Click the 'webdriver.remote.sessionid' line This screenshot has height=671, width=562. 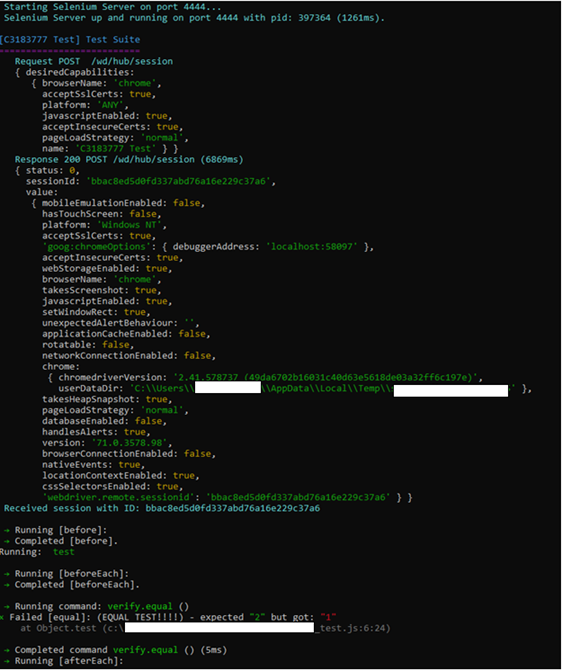(227, 498)
